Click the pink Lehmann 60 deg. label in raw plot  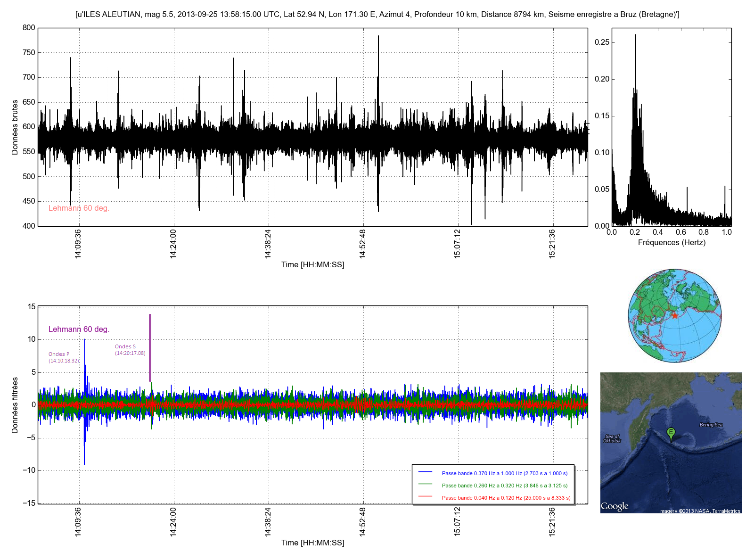79,208
